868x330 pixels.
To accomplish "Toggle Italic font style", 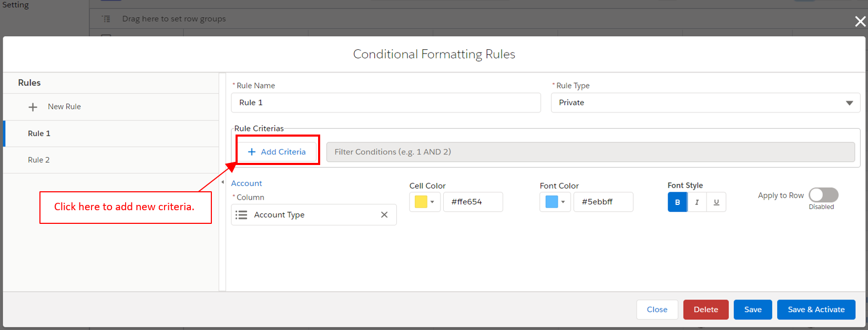I will tap(697, 202).
